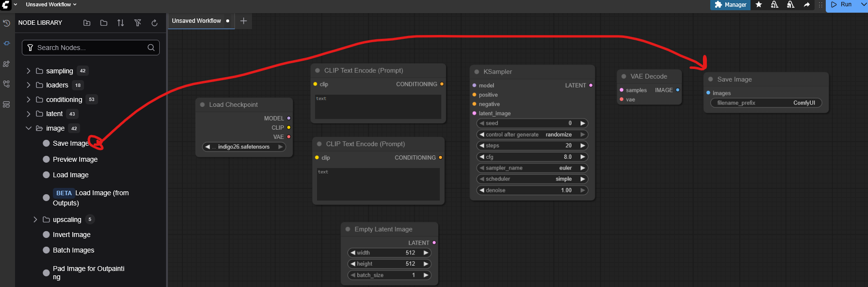Collapse the KSampler node via its title dot
The height and width of the screenshot is (287, 868).
[477, 72]
